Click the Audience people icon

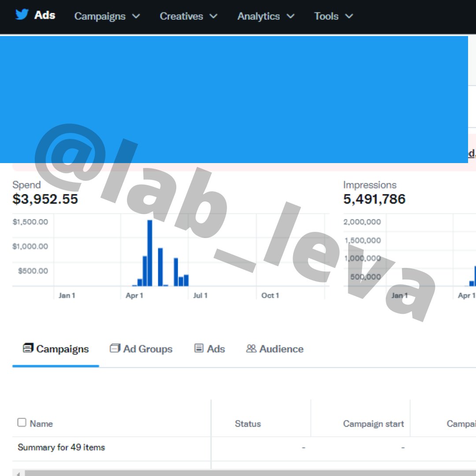(251, 348)
